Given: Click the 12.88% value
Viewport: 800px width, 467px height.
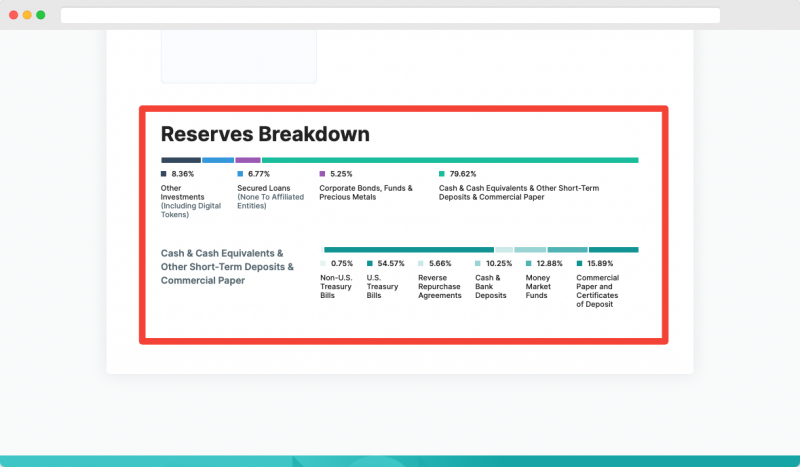Looking at the screenshot, I should pos(549,264).
